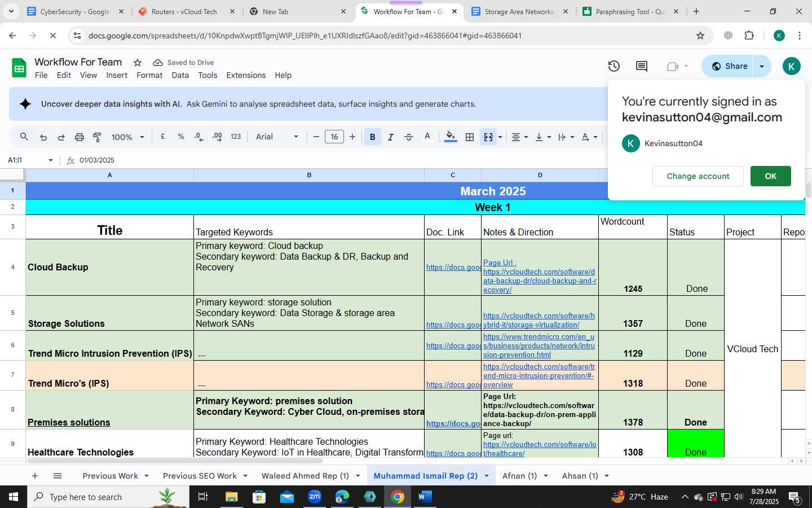The height and width of the screenshot is (508, 812).
Task: Expand merge cells options arrow
Action: pos(500,137)
